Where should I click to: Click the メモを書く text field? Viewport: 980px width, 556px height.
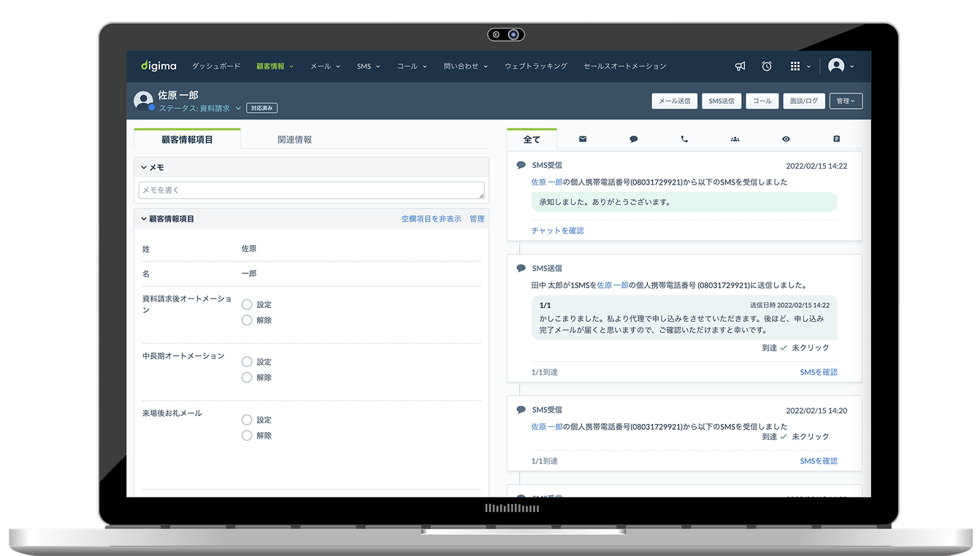pos(311,190)
